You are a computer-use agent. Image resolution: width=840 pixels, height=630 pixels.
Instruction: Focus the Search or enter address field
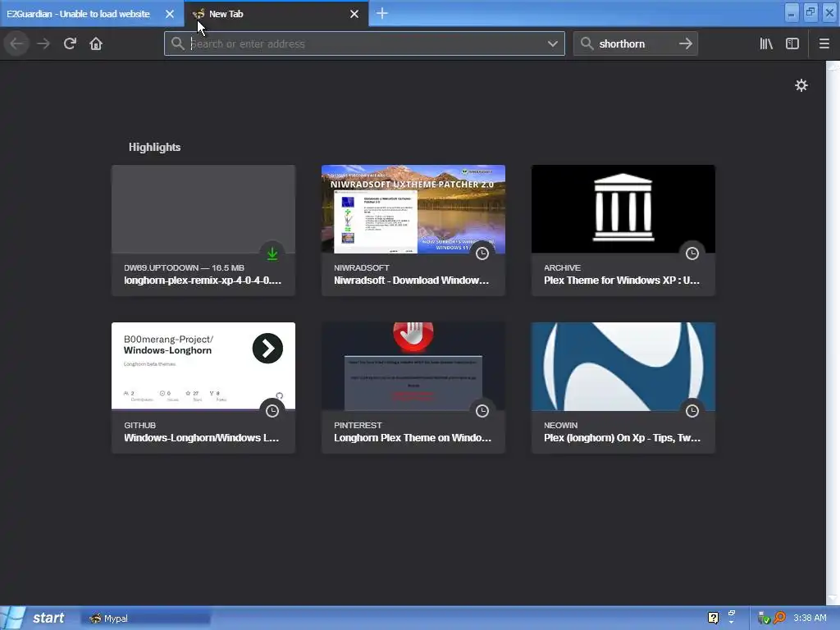pos(364,43)
